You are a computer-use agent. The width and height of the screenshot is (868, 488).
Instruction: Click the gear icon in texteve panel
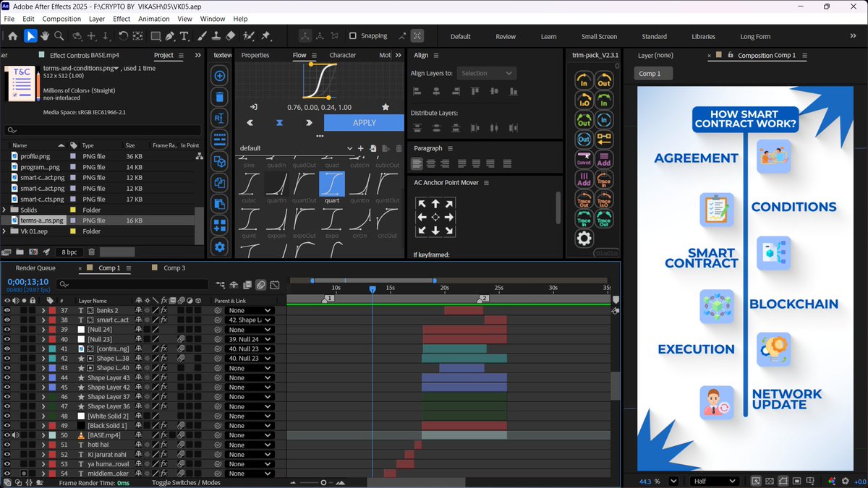tap(220, 247)
